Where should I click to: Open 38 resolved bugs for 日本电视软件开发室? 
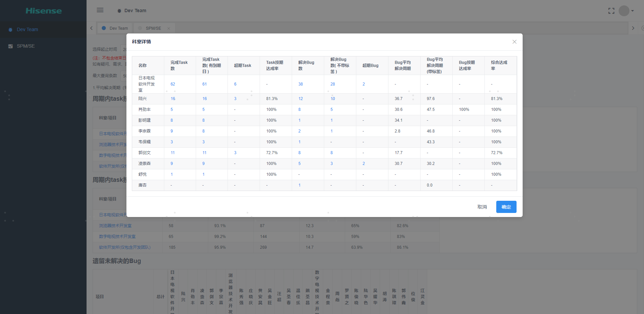[301, 84]
